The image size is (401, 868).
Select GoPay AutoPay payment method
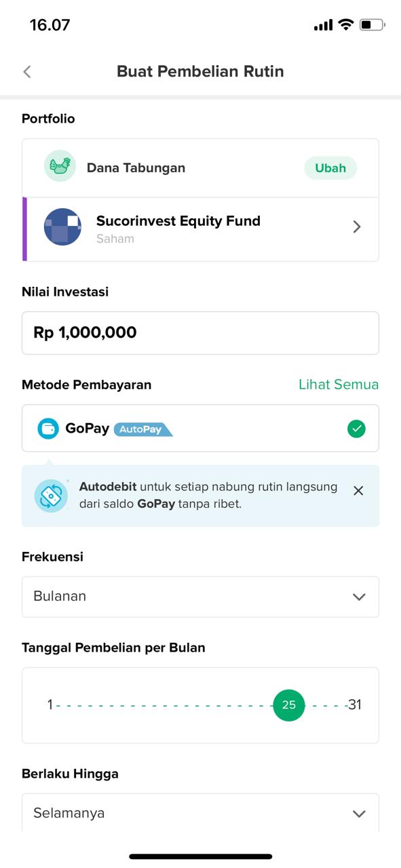coord(200,429)
